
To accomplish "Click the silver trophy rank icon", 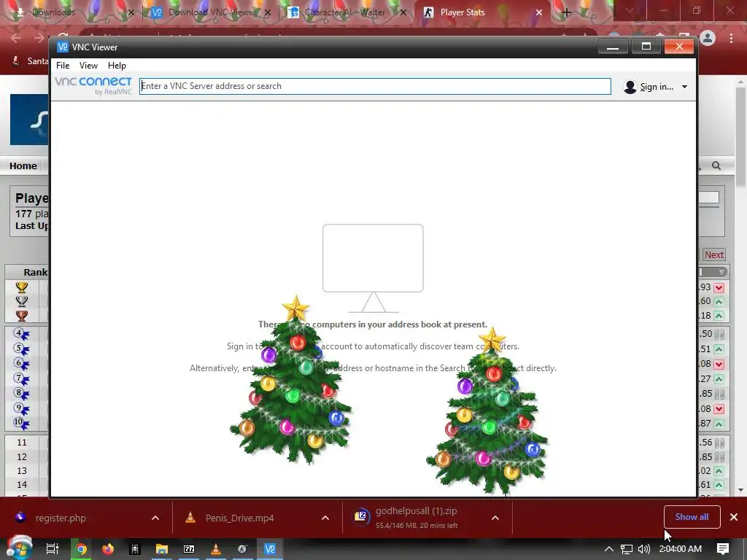I will pos(22,301).
